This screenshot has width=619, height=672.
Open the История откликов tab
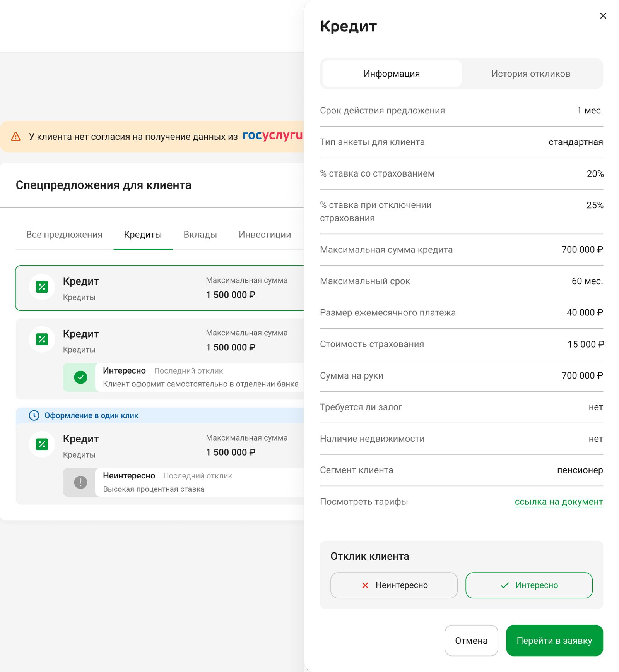pos(531,74)
